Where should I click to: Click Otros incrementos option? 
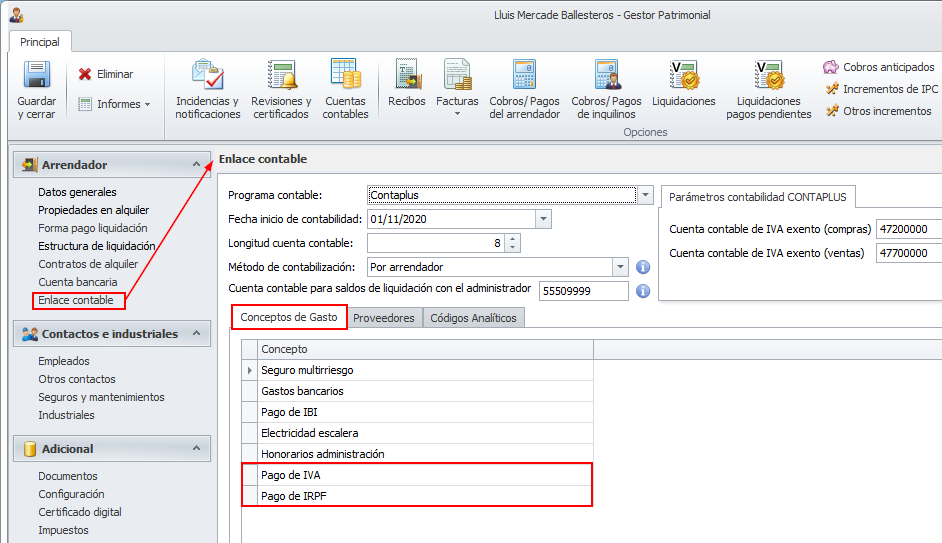pos(878,111)
